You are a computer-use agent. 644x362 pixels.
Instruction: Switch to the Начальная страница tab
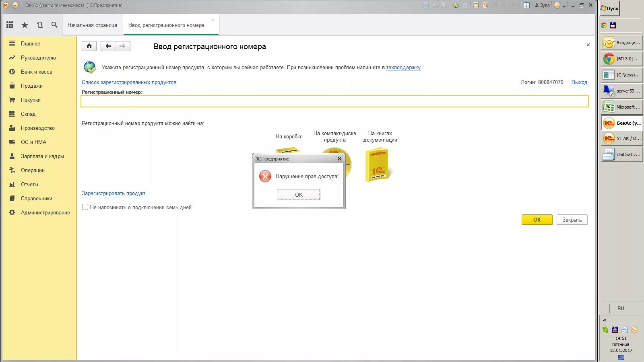(92, 25)
